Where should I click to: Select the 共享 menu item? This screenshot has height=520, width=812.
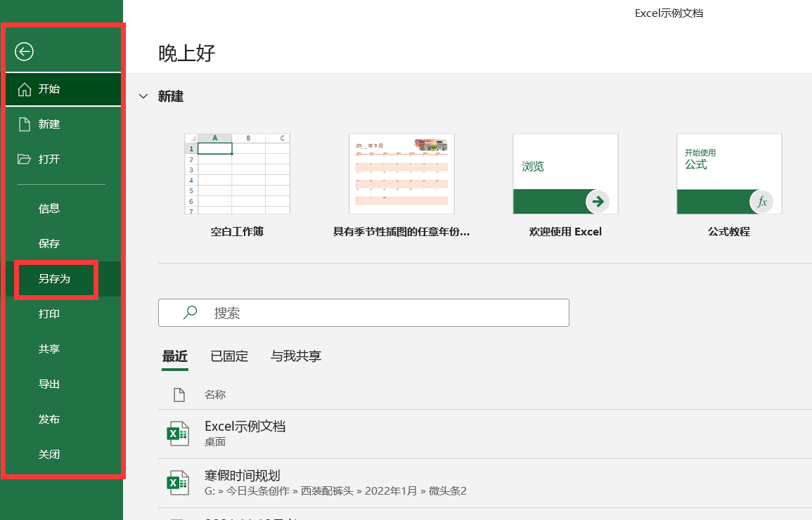49,349
